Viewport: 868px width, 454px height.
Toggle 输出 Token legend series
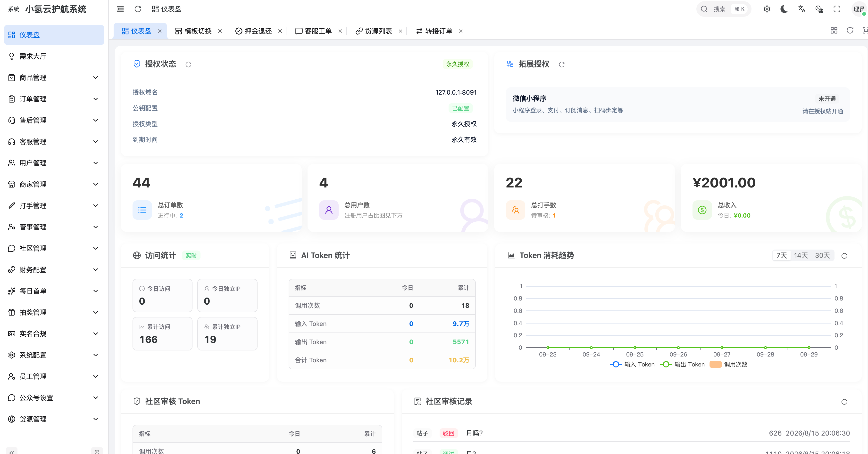point(682,365)
